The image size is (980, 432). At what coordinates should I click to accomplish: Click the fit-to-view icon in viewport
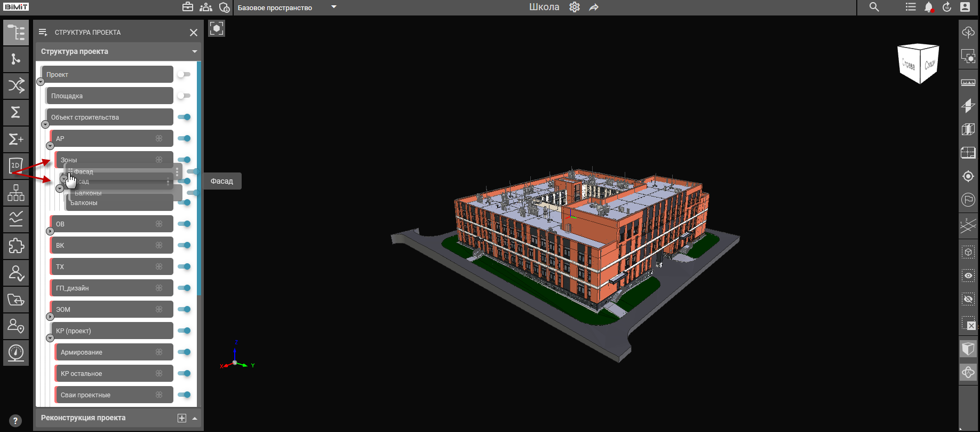(x=217, y=28)
